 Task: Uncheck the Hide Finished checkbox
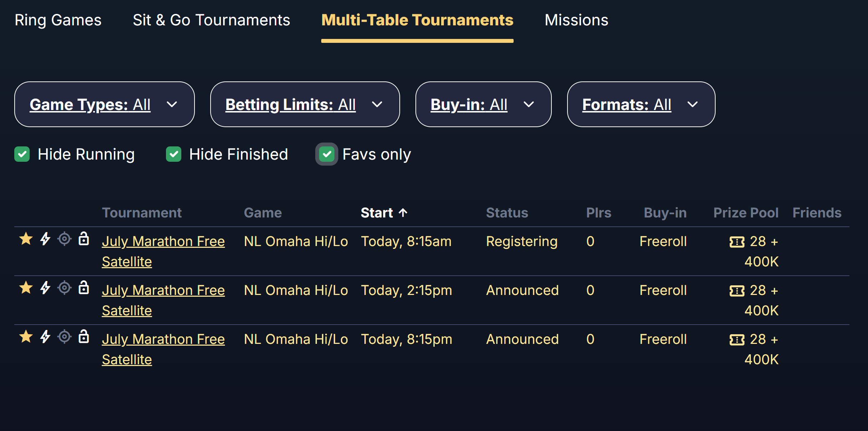click(174, 154)
